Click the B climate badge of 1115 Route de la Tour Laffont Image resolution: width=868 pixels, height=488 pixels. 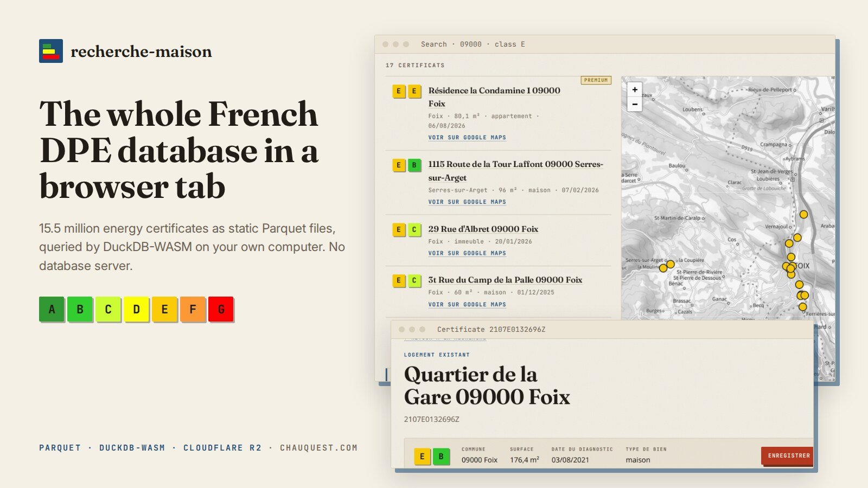coord(414,165)
